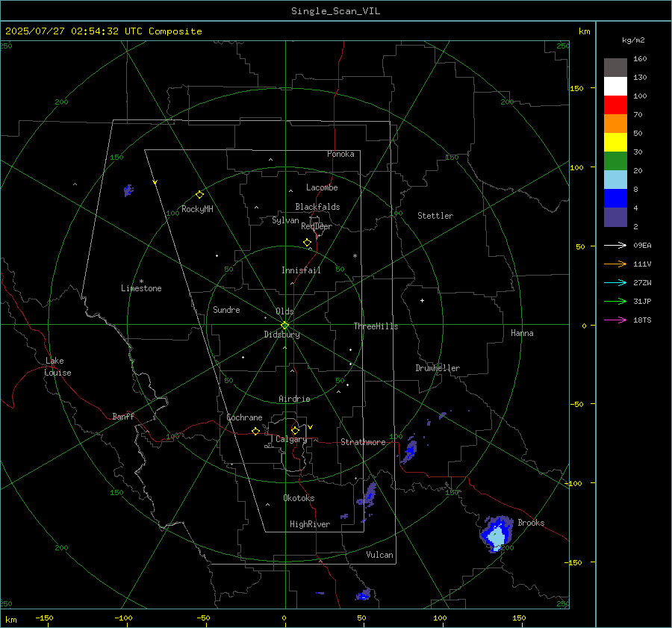Image resolution: width=672 pixels, height=628 pixels.
Task: Click the Lake Louise label
Action: point(57,367)
